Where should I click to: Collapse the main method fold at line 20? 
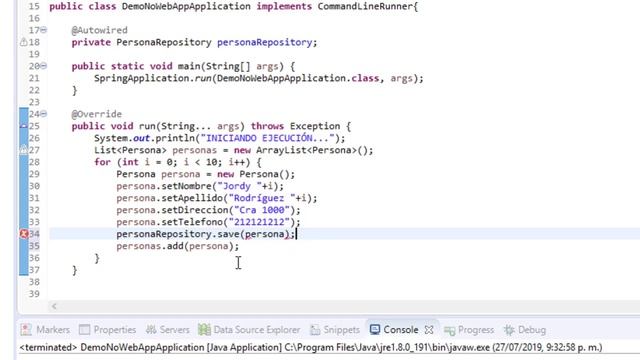(43, 66)
